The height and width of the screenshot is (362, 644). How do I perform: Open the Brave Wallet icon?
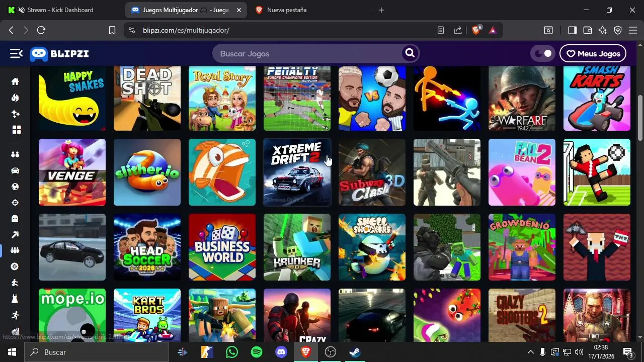coord(587,30)
